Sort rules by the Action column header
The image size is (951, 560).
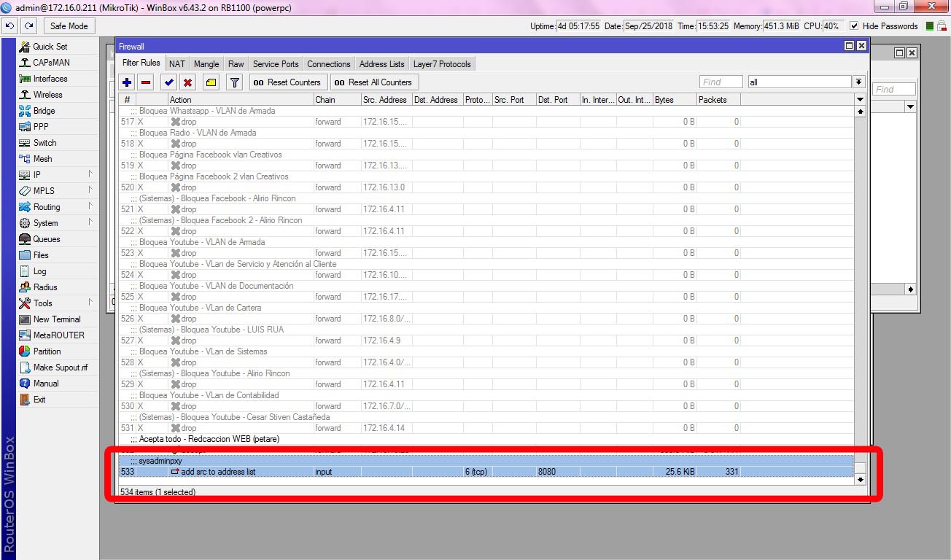pyautogui.click(x=241, y=100)
